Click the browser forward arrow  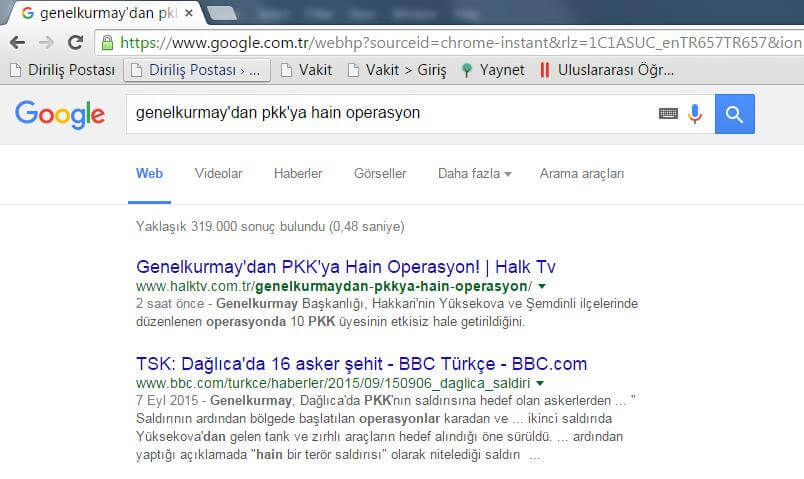pos(46,43)
